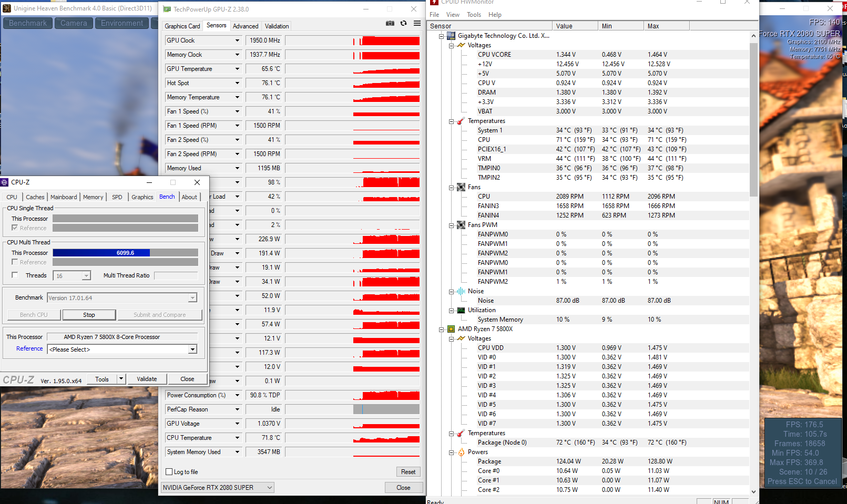Image resolution: width=847 pixels, height=504 pixels.
Task: Click the CPU-Z Tools button
Action: pyautogui.click(x=102, y=379)
